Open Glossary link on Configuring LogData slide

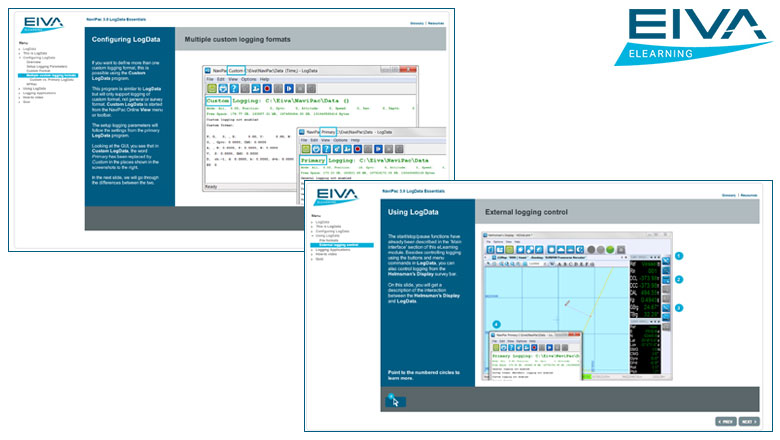(417, 23)
